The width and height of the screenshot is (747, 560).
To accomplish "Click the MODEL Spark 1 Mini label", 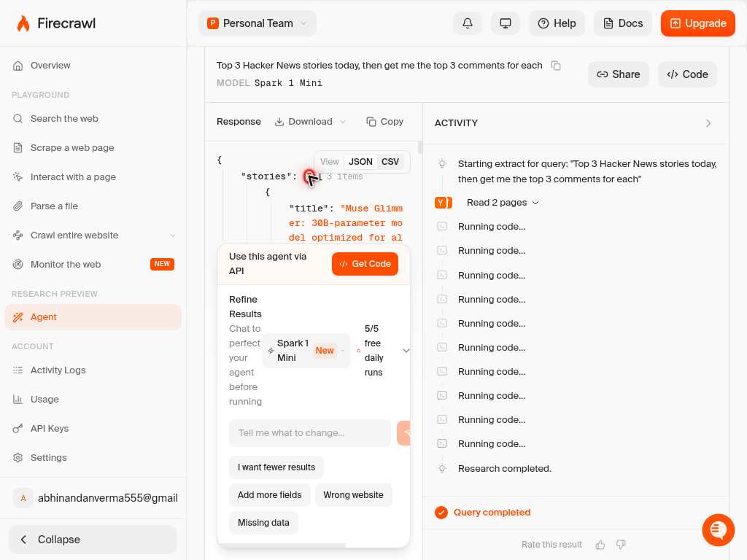I will [x=269, y=83].
